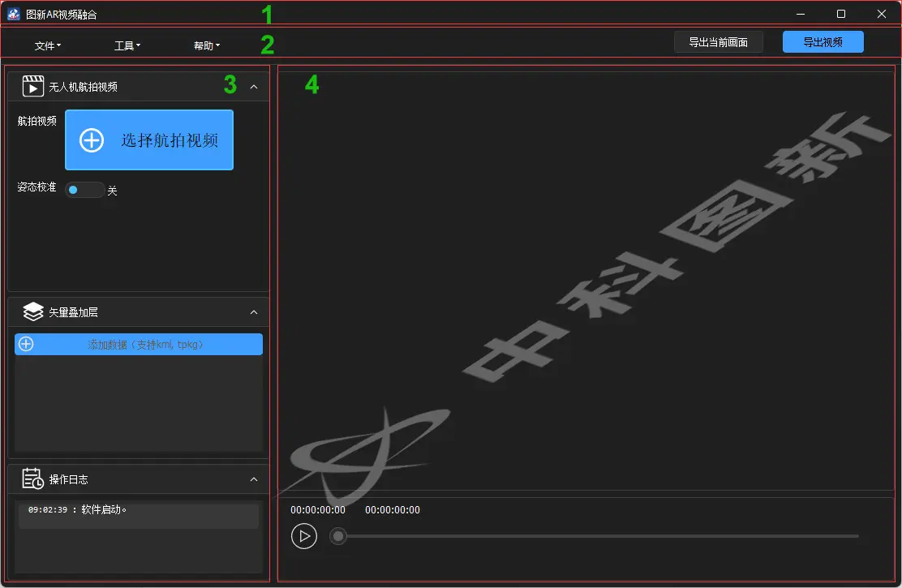Play the video with the play button
This screenshot has width=902, height=588.
click(x=303, y=536)
